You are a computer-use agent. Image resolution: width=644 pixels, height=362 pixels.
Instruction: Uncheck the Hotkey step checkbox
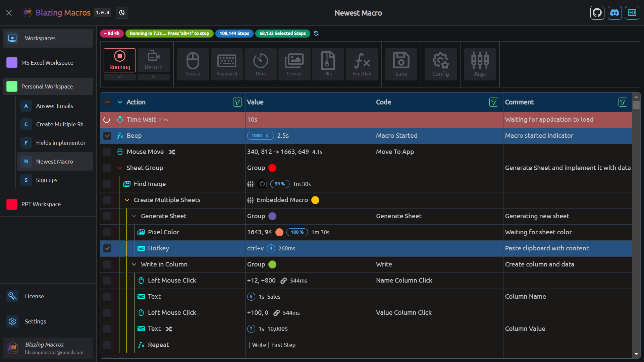[107, 248]
